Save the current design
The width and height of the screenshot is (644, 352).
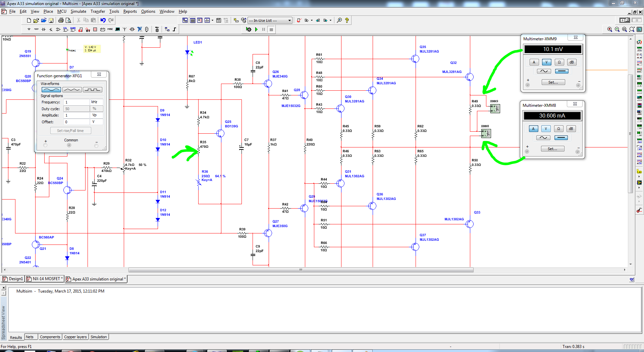[51, 20]
